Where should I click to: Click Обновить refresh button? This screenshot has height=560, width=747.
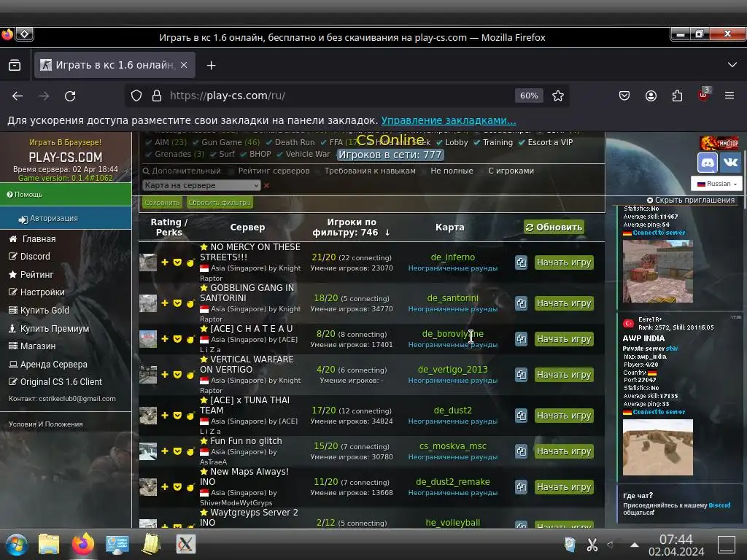tap(554, 227)
